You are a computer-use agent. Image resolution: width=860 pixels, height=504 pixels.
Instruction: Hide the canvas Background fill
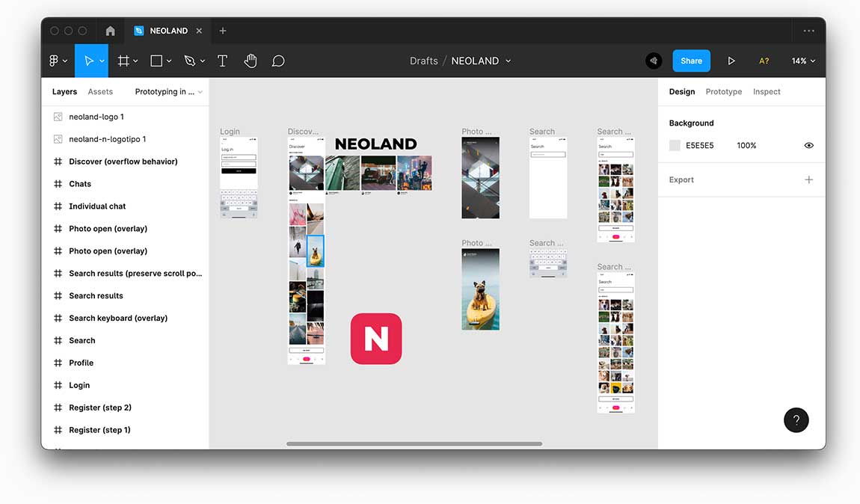pos(808,145)
